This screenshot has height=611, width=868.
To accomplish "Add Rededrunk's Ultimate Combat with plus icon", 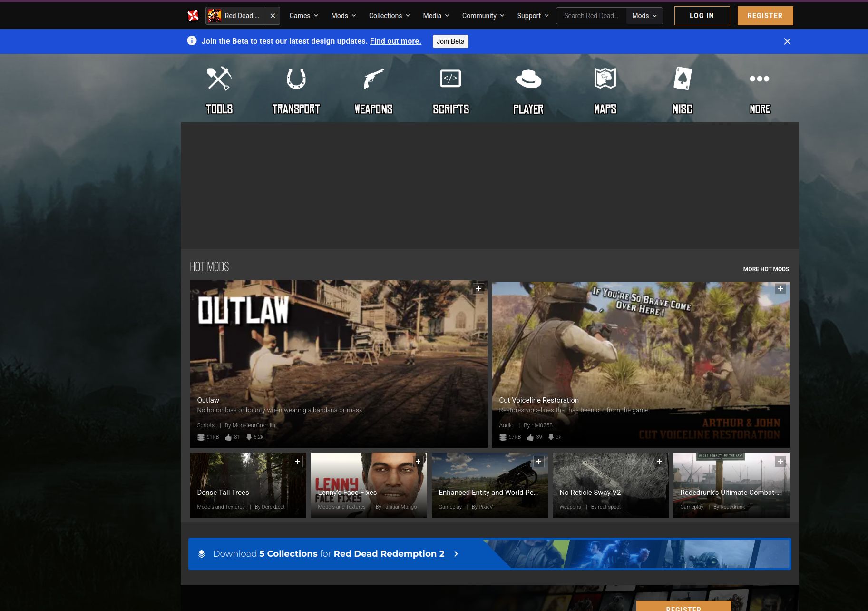I will coord(780,462).
